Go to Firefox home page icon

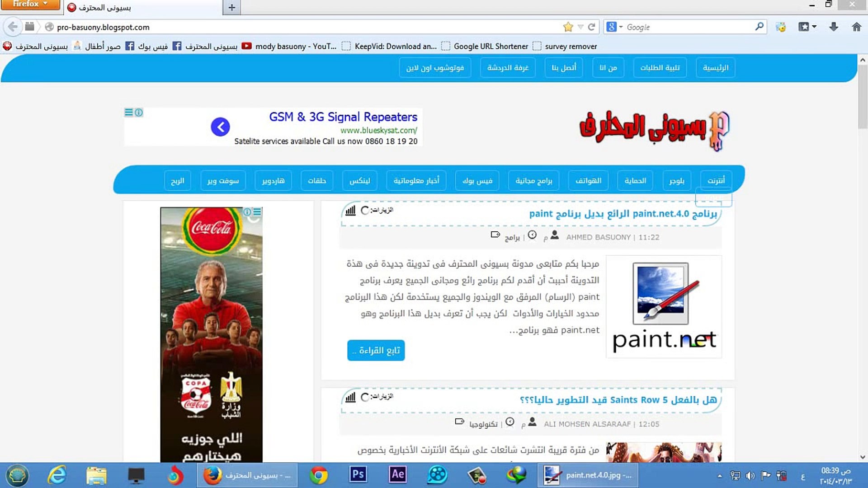[x=856, y=27]
